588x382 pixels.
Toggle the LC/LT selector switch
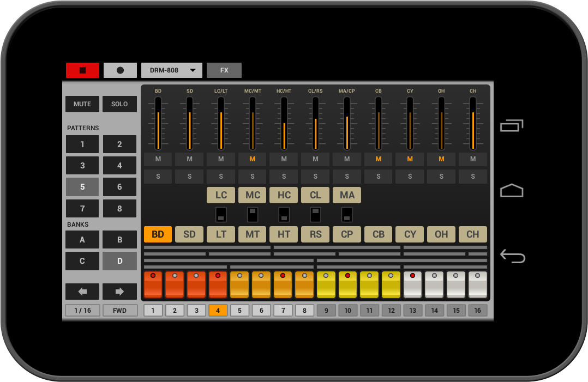coord(221,215)
